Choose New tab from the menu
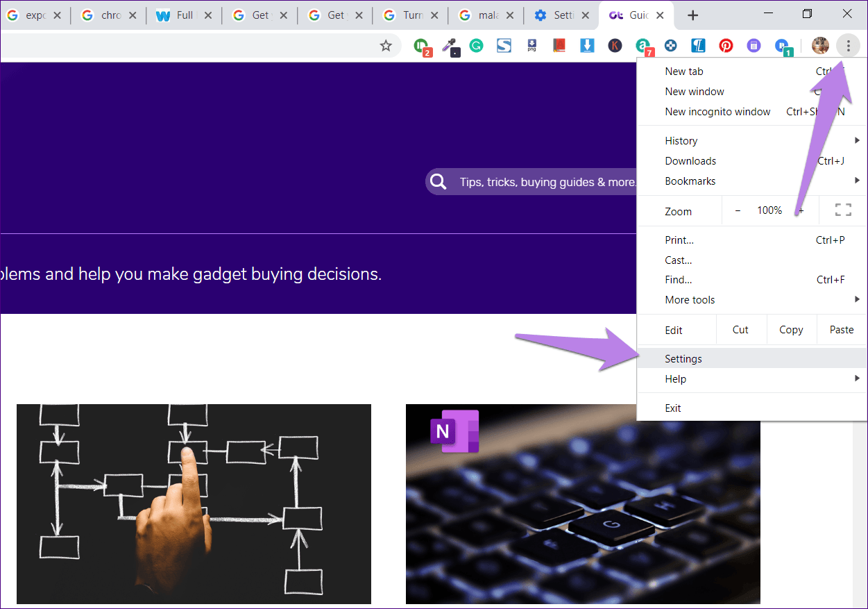Viewport: 868px width, 609px height. click(752, 71)
